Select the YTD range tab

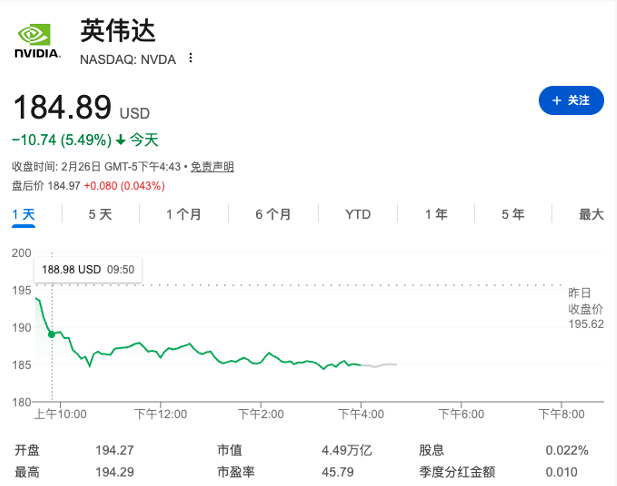[x=358, y=214]
